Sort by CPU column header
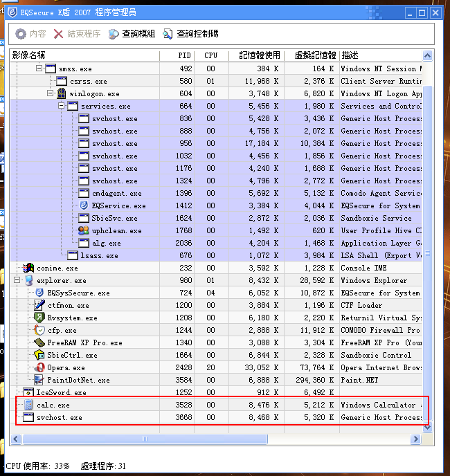 click(x=211, y=55)
